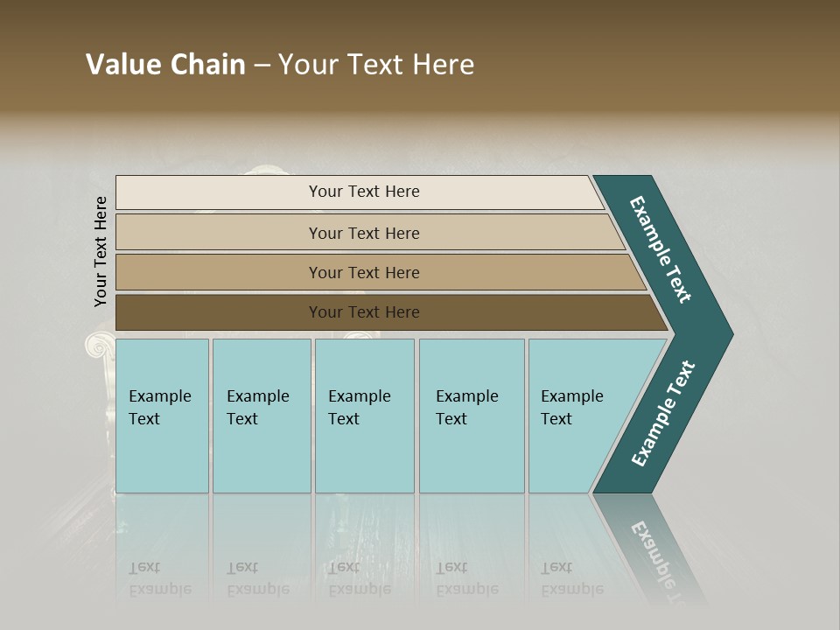
Task: Select the second tan 'Your Text Here' bar
Action: [x=369, y=232]
